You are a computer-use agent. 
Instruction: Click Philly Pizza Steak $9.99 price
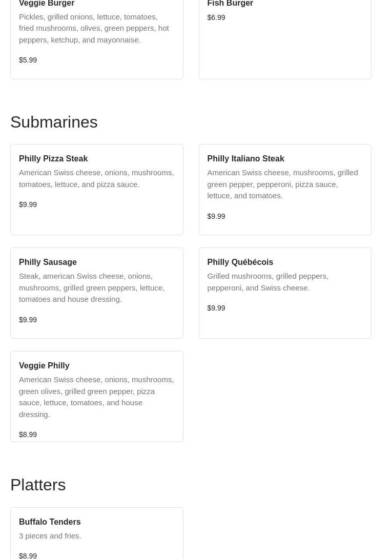[x=28, y=204]
